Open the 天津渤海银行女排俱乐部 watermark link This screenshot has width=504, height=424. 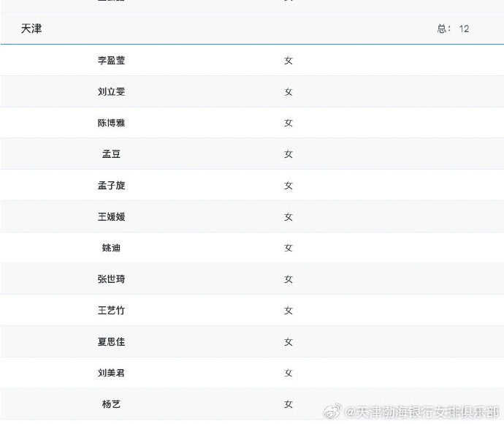pyautogui.click(x=424, y=413)
